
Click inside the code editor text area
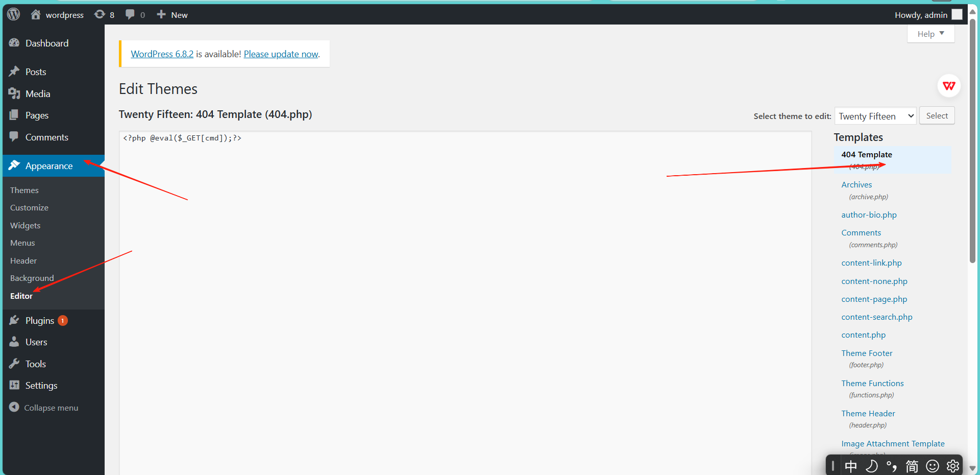(x=465, y=303)
